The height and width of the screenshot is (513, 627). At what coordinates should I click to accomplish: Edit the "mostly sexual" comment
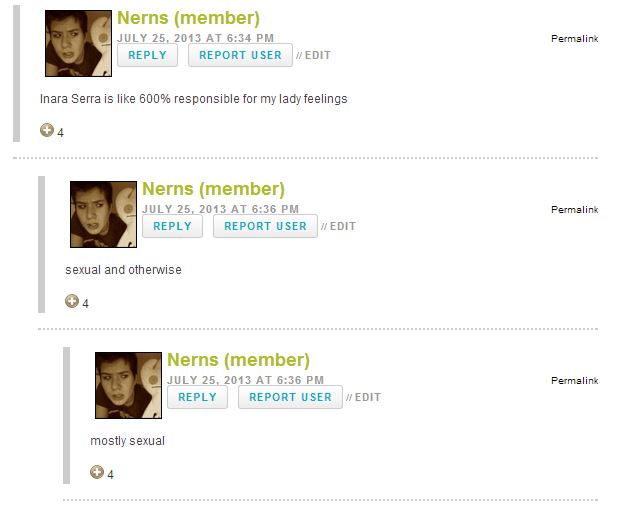click(x=367, y=398)
